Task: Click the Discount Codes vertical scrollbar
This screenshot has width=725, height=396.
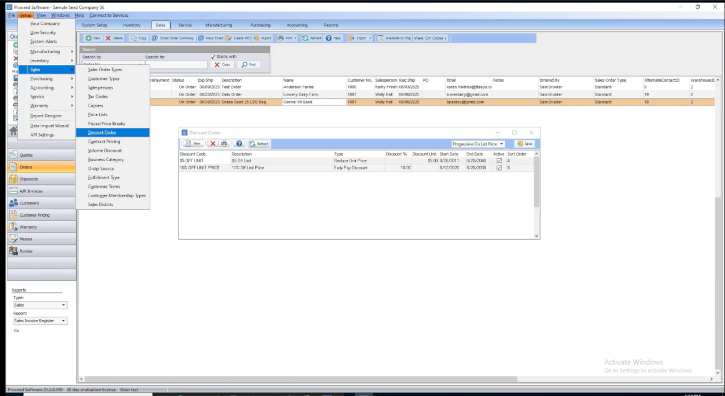Action: point(536,194)
